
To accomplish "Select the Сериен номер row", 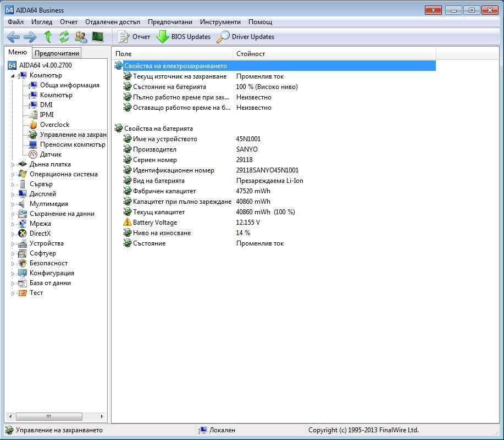I will click(275, 160).
